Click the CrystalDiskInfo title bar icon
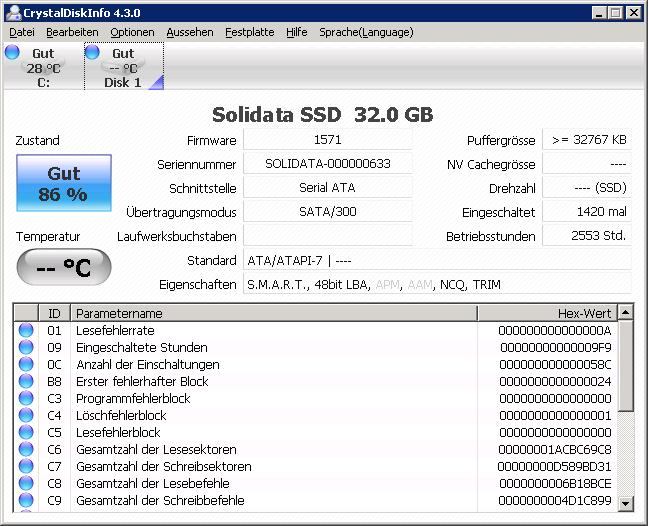The height and width of the screenshot is (526, 648). pos(14,12)
